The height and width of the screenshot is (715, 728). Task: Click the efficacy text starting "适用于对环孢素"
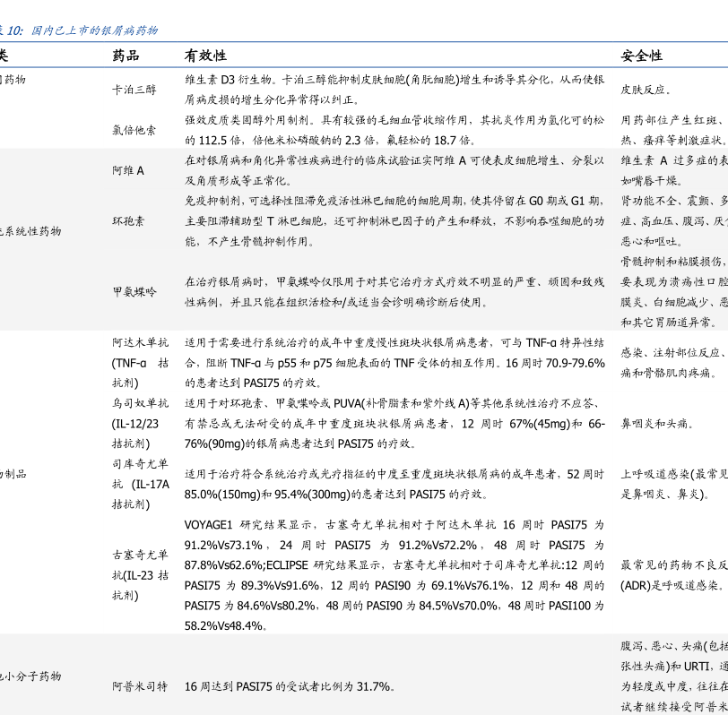(394, 424)
